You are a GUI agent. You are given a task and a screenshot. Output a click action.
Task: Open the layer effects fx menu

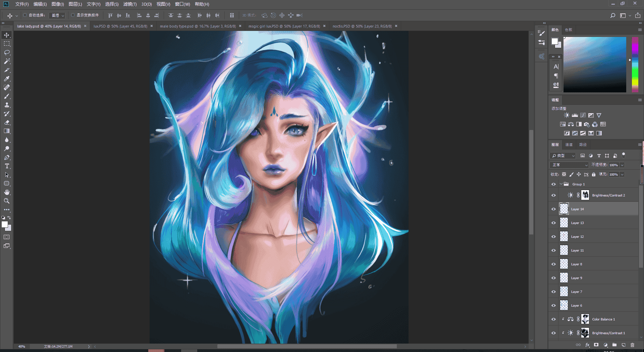point(587,345)
